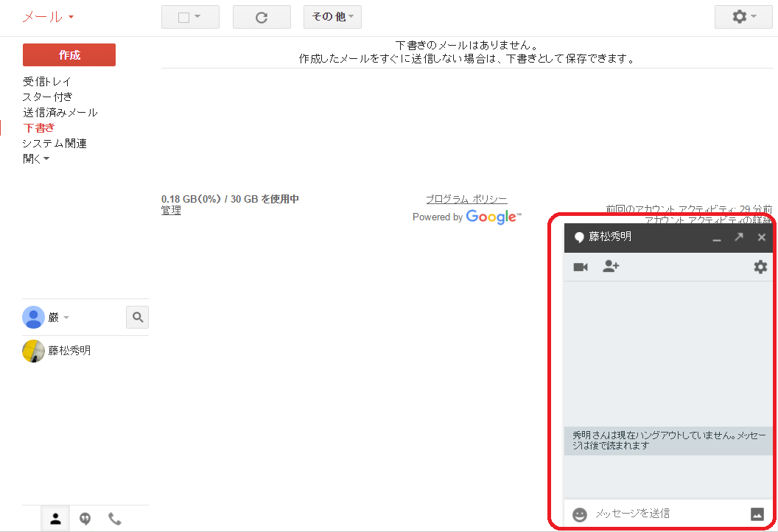Switch to the Hangouts conversations tab icon
The width and height of the screenshot is (778, 532).
tap(85, 519)
